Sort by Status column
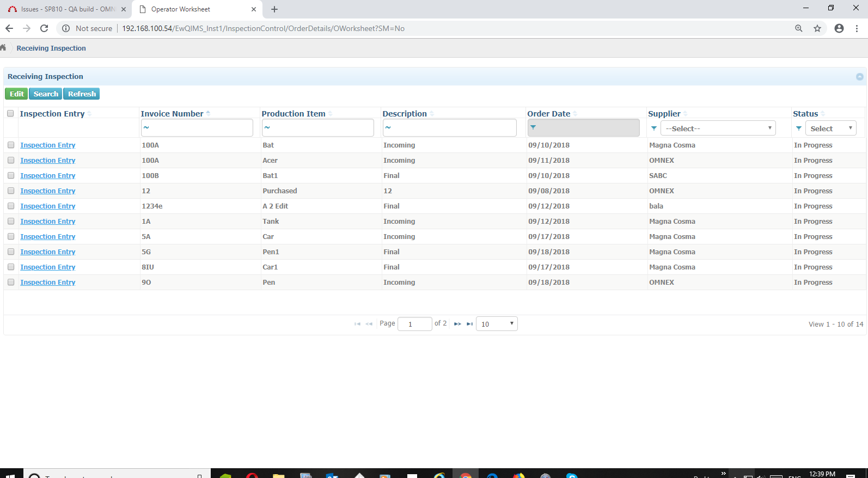 pyautogui.click(x=809, y=114)
